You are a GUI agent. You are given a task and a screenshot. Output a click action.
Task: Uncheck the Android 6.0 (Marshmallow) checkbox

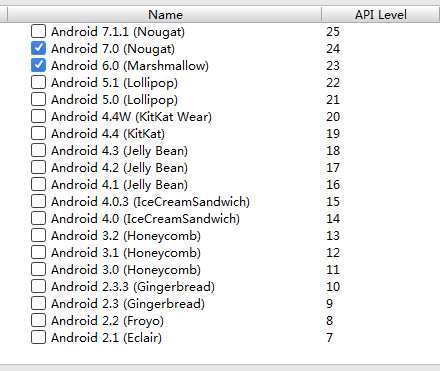pos(38,65)
